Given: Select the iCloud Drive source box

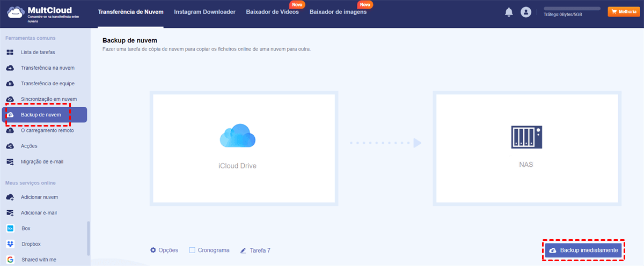Looking at the screenshot, I should (x=244, y=149).
